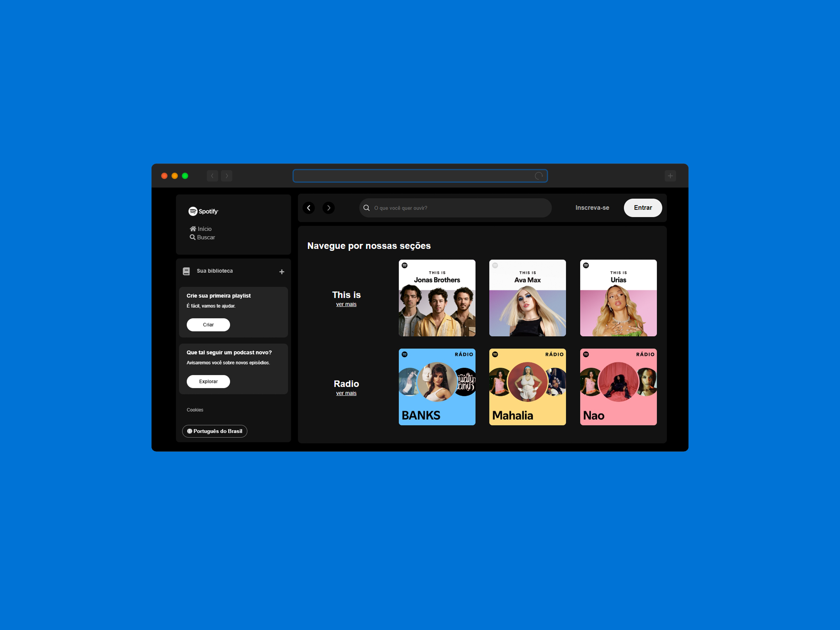This screenshot has width=840, height=630.
Task: Click the Entrar login button
Action: point(643,208)
